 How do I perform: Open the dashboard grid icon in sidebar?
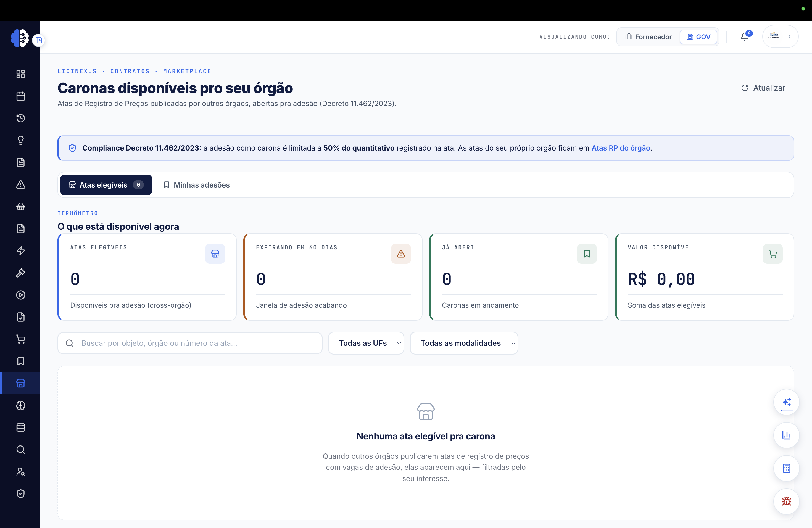click(20, 74)
